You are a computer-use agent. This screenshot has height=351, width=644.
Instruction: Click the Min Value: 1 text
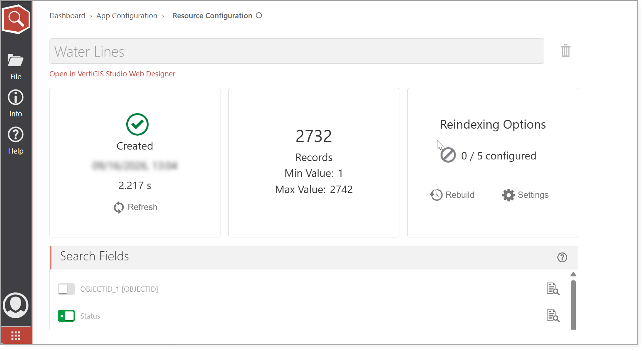click(314, 173)
